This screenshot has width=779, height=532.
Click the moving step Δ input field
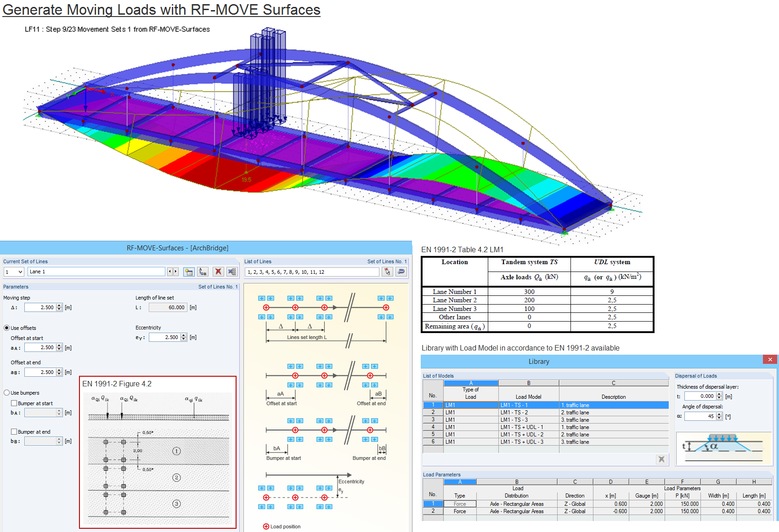[40, 307]
